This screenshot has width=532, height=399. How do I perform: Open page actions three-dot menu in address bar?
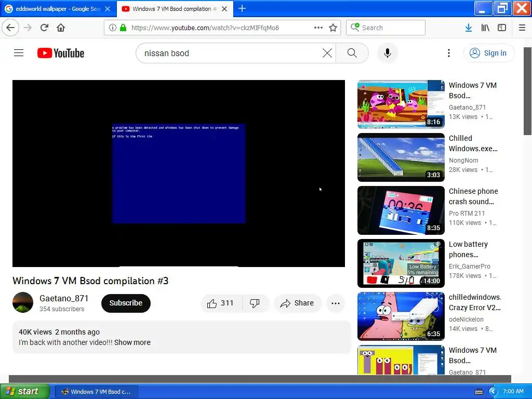[318, 28]
